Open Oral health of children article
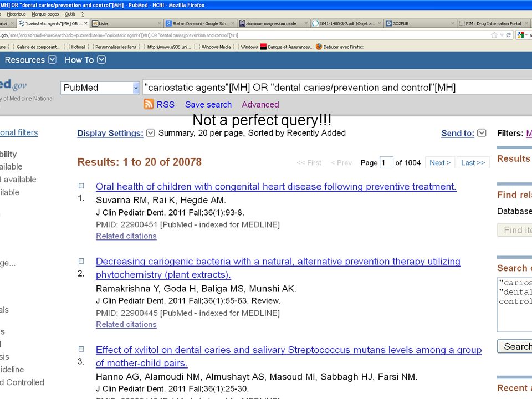This screenshot has height=399, width=532. click(x=276, y=187)
